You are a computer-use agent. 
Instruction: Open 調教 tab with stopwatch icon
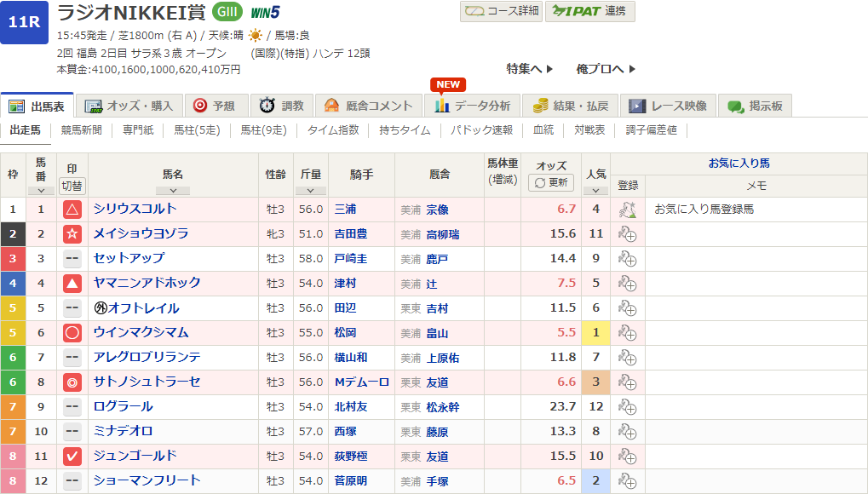[282, 106]
